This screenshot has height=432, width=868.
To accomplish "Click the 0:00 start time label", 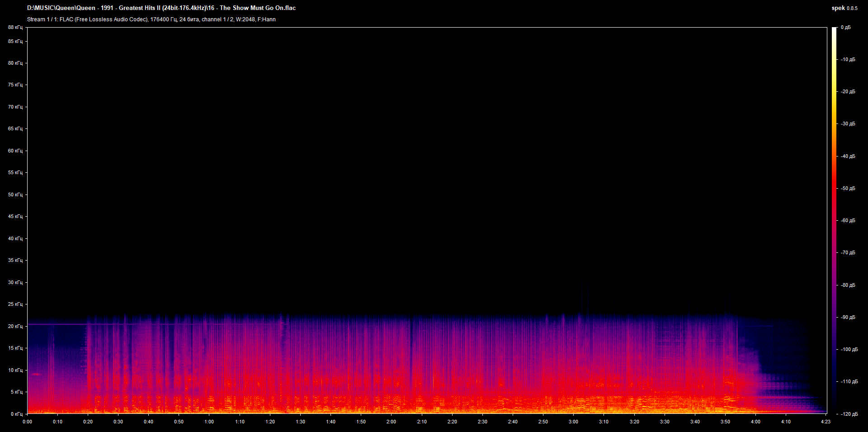I will coord(27,422).
